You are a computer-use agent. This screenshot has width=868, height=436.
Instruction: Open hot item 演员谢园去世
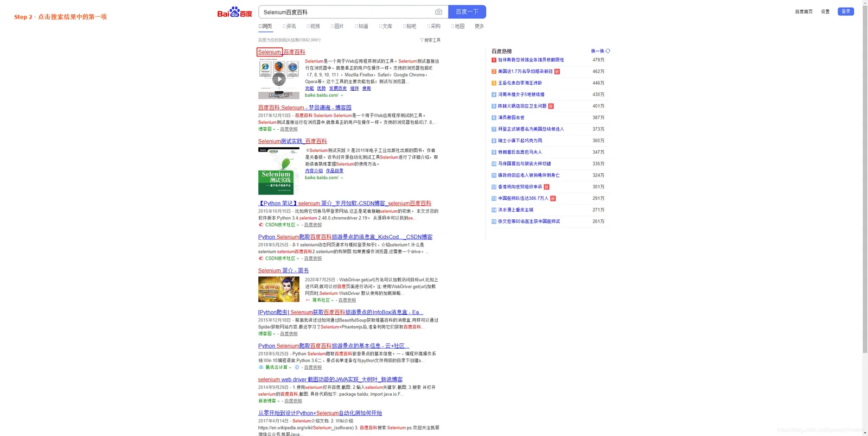coord(511,118)
